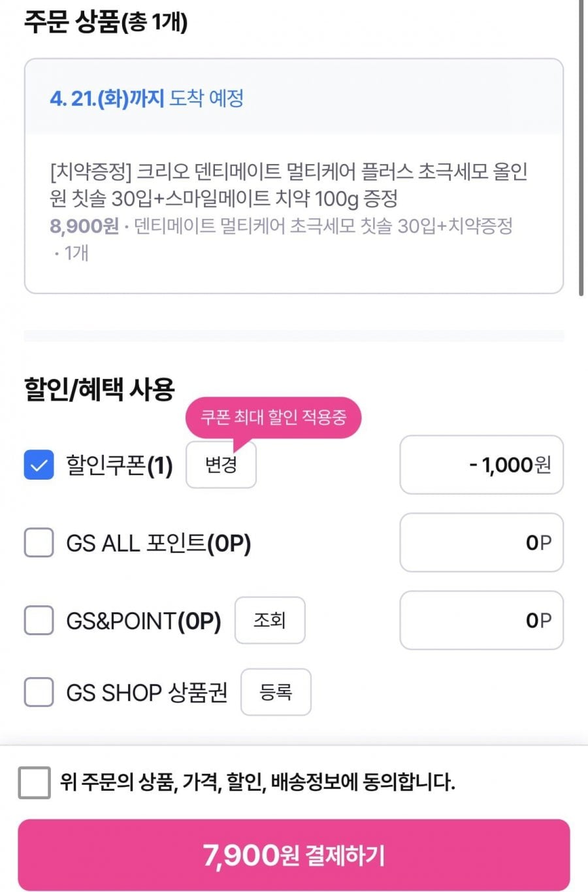Click the 등록 gift certificate button
The height and width of the screenshot is (892, 588).
(276, 691)
